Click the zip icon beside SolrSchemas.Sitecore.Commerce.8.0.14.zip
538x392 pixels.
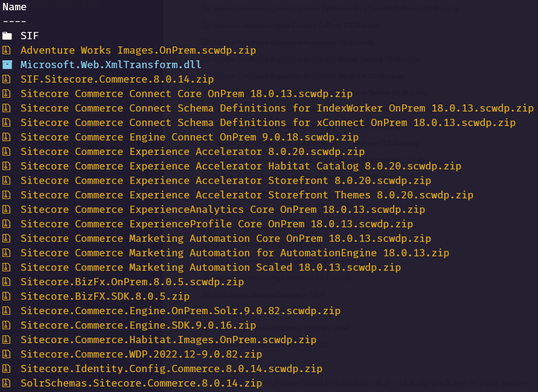pos(6,383)
